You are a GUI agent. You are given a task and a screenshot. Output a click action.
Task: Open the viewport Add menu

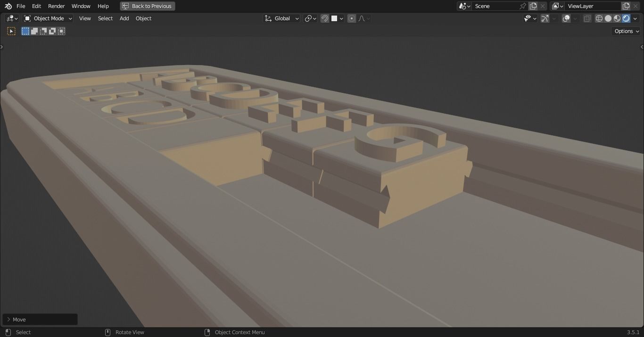tap(124, 18)
